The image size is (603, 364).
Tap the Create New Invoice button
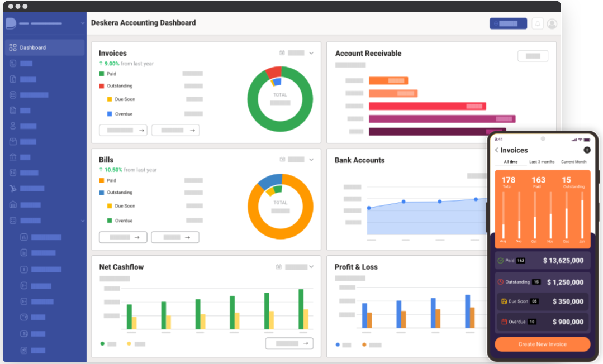(542, 344)
